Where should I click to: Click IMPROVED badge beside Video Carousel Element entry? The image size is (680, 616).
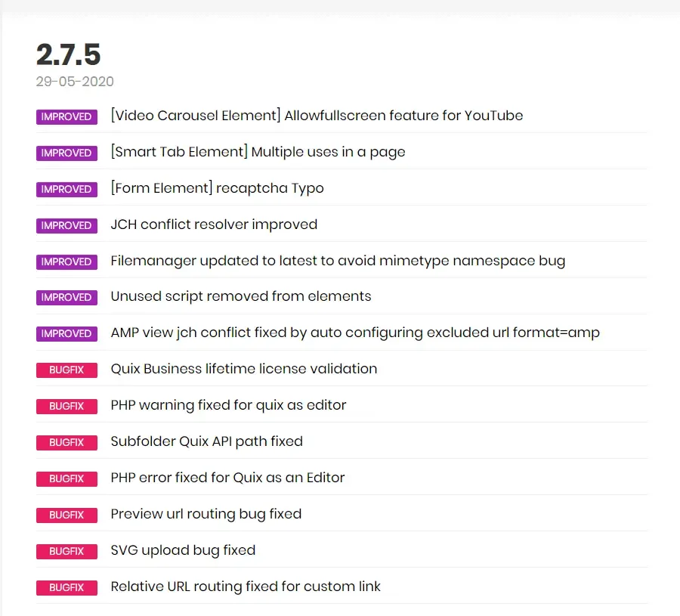(x=66, y=116)
